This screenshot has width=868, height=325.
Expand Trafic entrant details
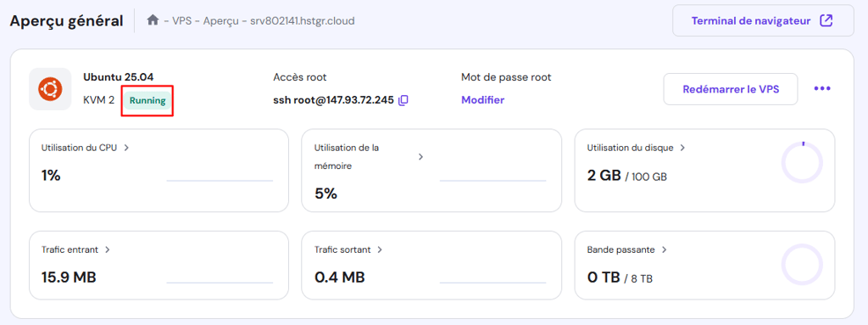pyautogui.click(x=108, y=249)
